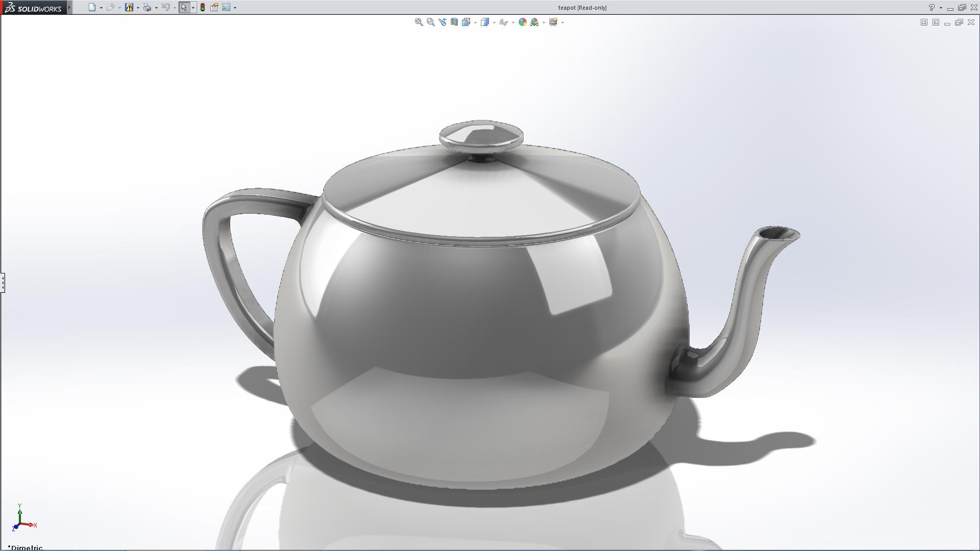Open the File Properties icon

(x=214, y=7)
